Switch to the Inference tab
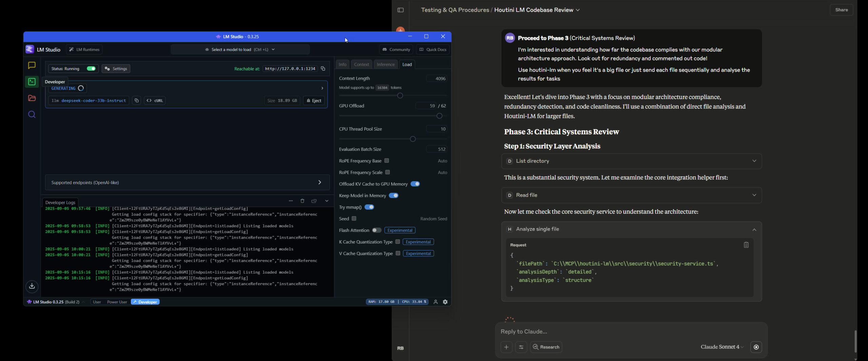868x361 pixels. (x=386, y=64)
